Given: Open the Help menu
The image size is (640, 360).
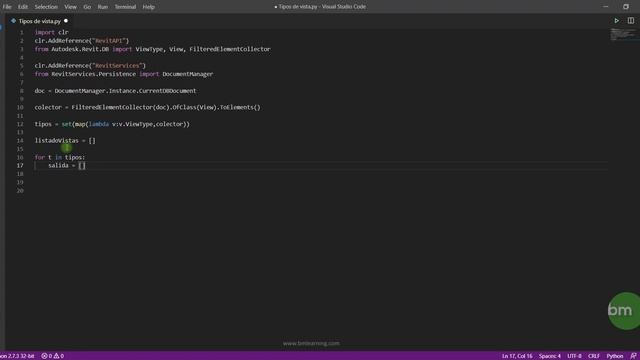Looking at the screenshot, I should 149,7.
